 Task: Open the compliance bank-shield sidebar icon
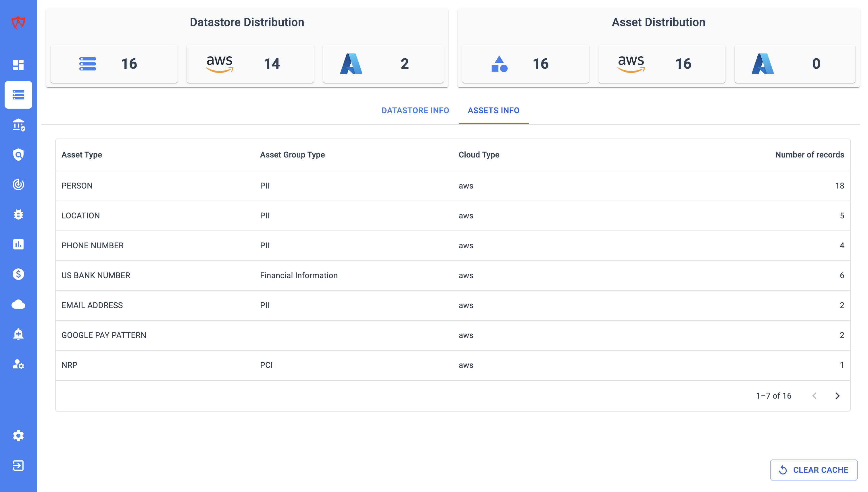[x=18, y=125]
